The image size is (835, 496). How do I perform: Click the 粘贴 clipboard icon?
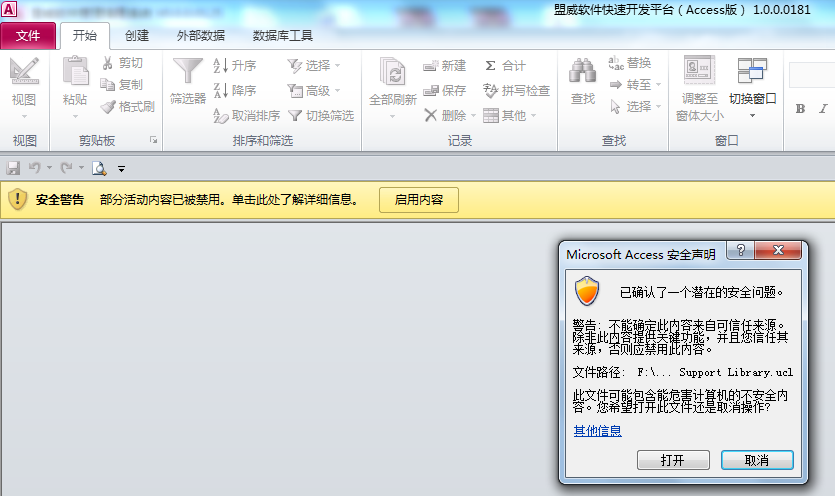[x=75, y=71]
